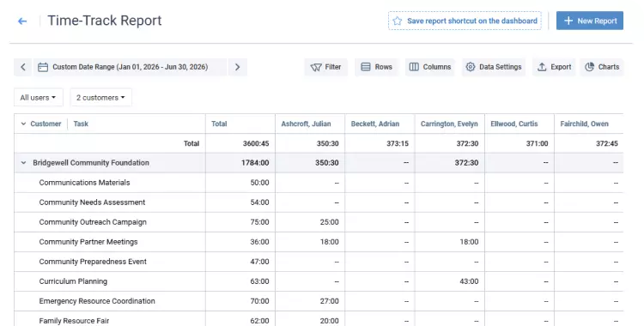Export the report
This screenshot has height=326, width=644.
click(554, 67)
